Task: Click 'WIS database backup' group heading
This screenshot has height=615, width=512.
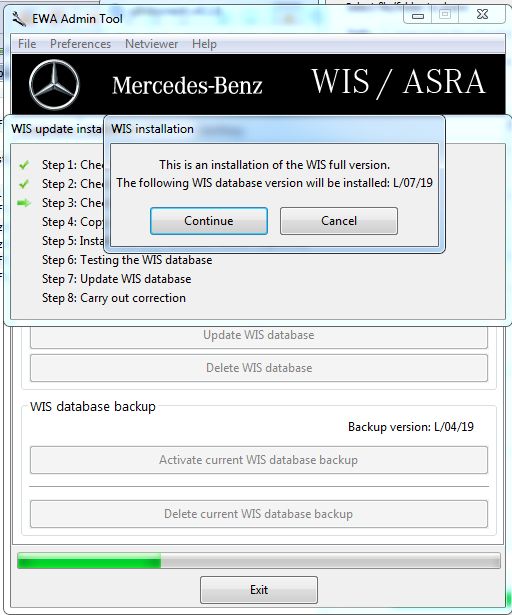Action: click(x=93, y=406)
